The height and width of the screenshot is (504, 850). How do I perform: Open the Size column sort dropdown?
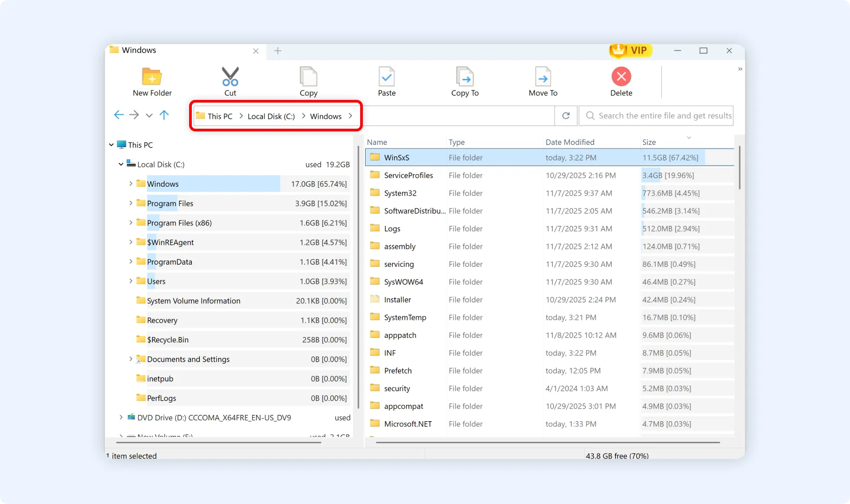(x=688, y=138)
